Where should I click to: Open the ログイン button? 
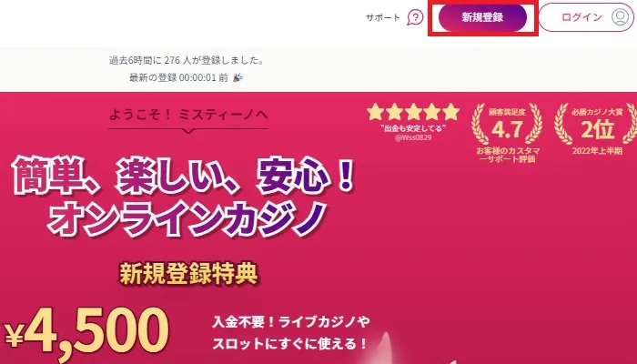[586, 17]
